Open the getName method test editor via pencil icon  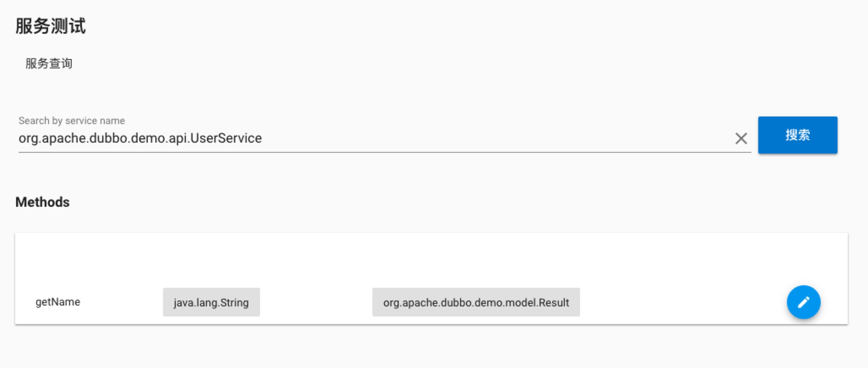coord(803,302)
